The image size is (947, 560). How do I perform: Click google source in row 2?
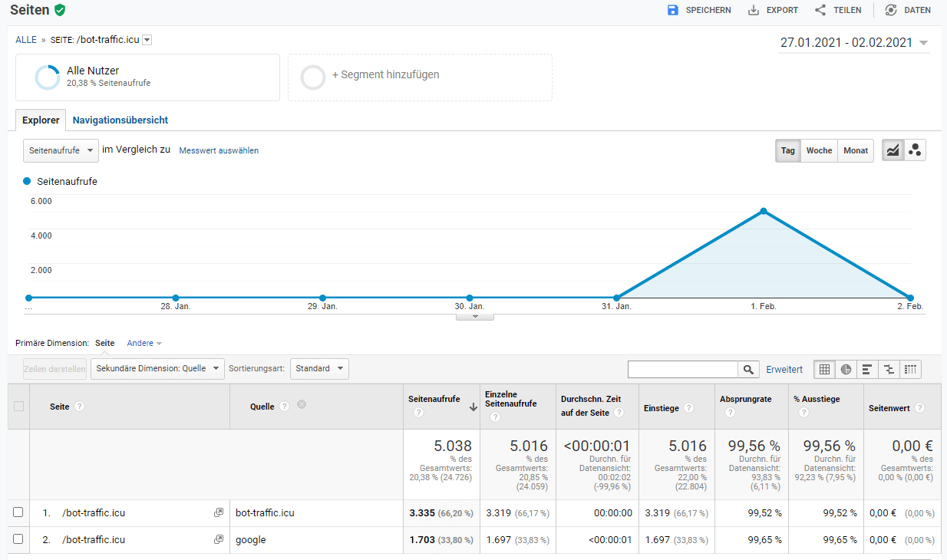pyautogui.click(x=251, y=540)
